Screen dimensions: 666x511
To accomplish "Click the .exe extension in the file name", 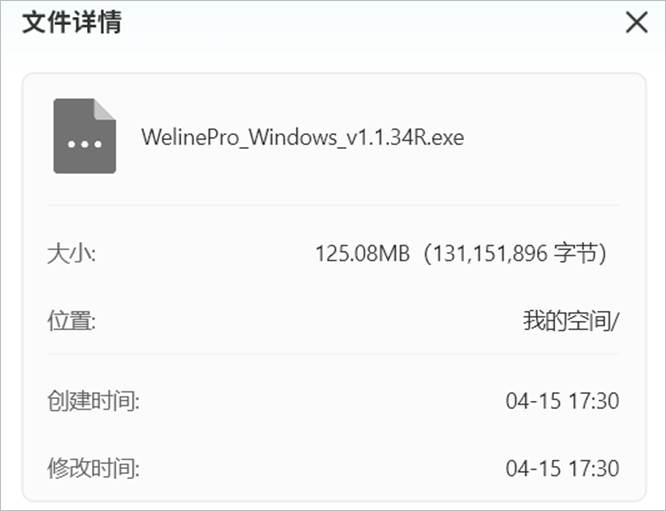I will click(446, 137).
